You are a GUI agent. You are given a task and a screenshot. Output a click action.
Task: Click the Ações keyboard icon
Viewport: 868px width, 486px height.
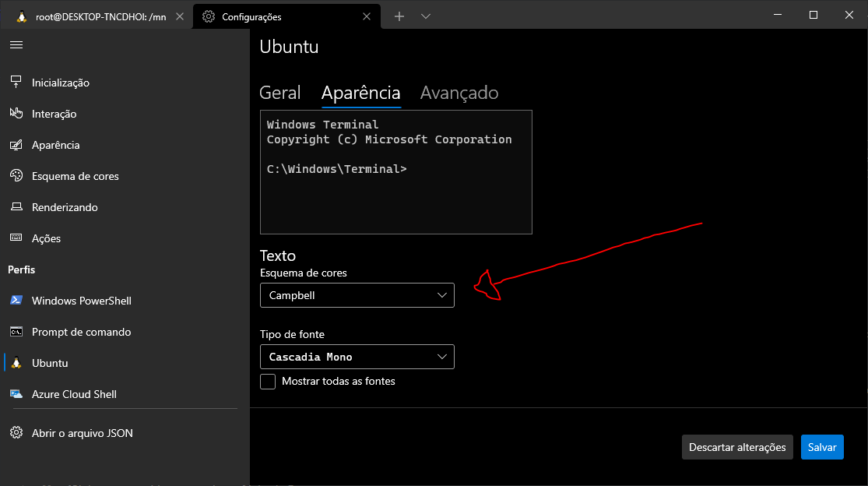tap(16, 238)
